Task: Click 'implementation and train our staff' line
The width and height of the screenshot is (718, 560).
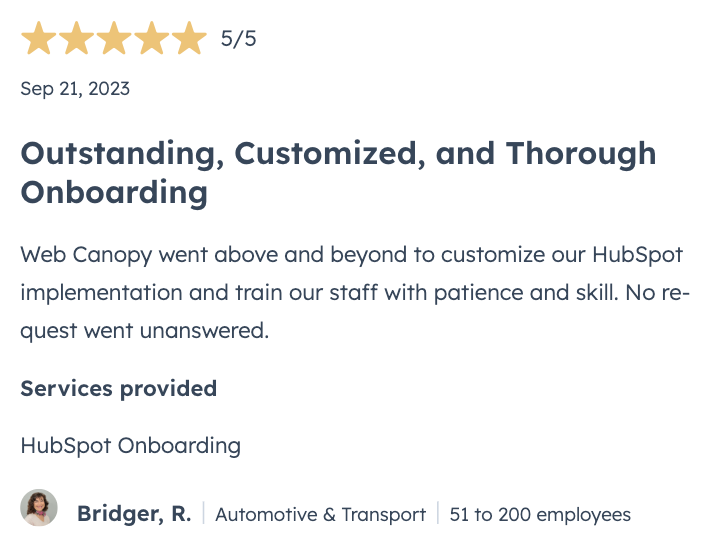Action: (199, 293)
